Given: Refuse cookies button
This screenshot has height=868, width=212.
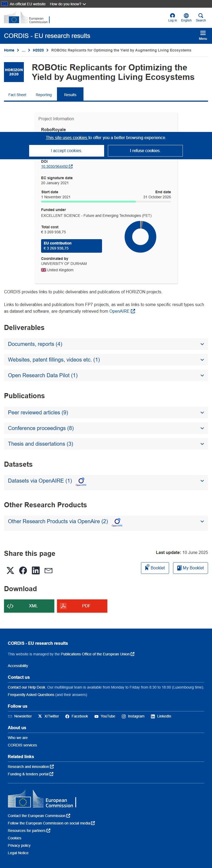Looking at the screenshot, I should click(x=145, y=151).
